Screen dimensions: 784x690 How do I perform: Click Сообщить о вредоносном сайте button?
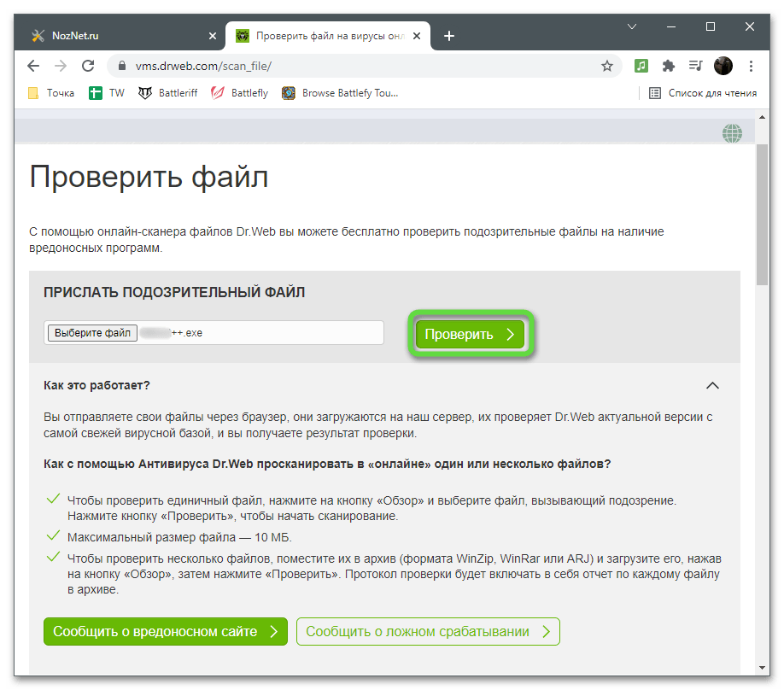[x=166, y=631]
